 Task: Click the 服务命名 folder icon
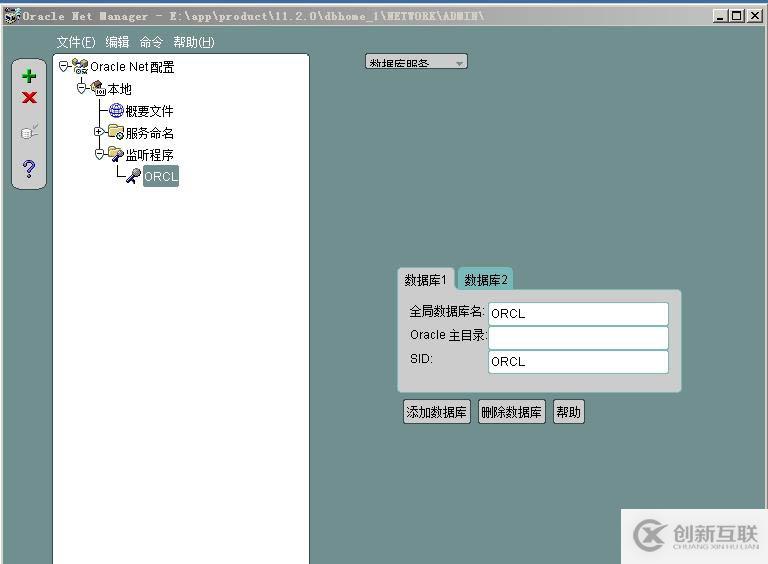point(116,132)
